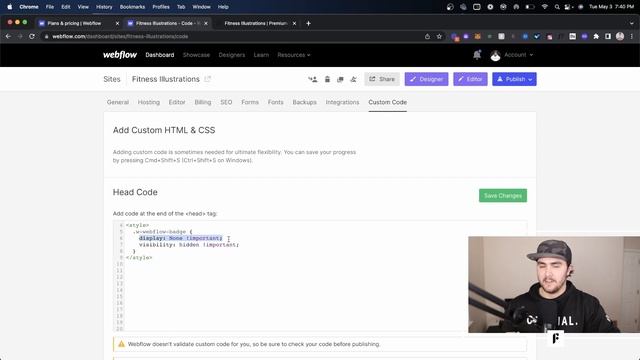Click the Fitness Illustrations site name
Viewport: 640px width, 360px height.
tap(166, 79)
